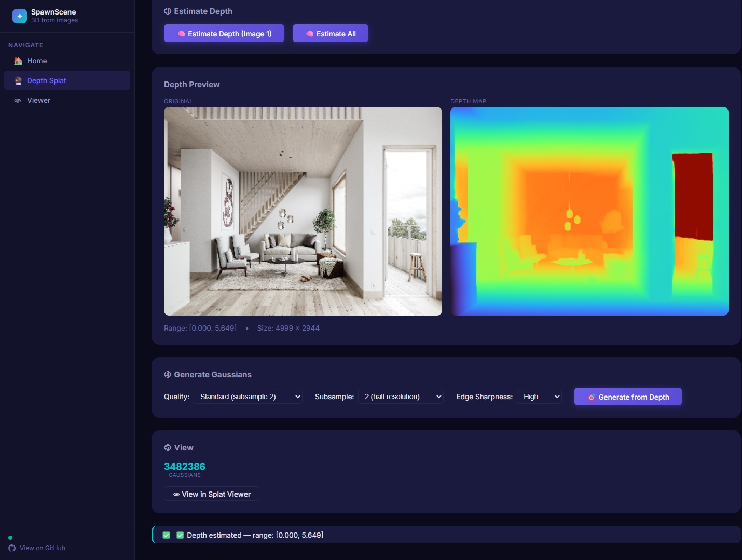The height and width of the screenshot is (560, 742).
Task: Click the Depth estimated status message
Action: [255, 535]
